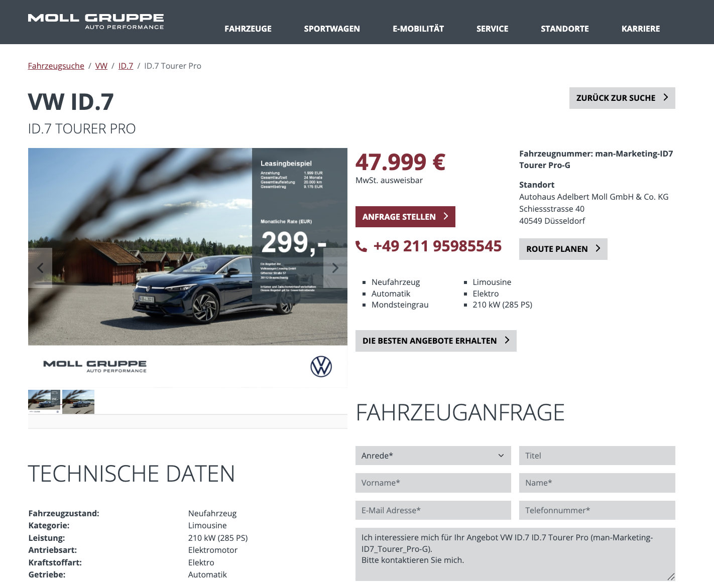714x588 pixels.
Task: Focus the Vorname input field
Action: [x=433, y=483]
